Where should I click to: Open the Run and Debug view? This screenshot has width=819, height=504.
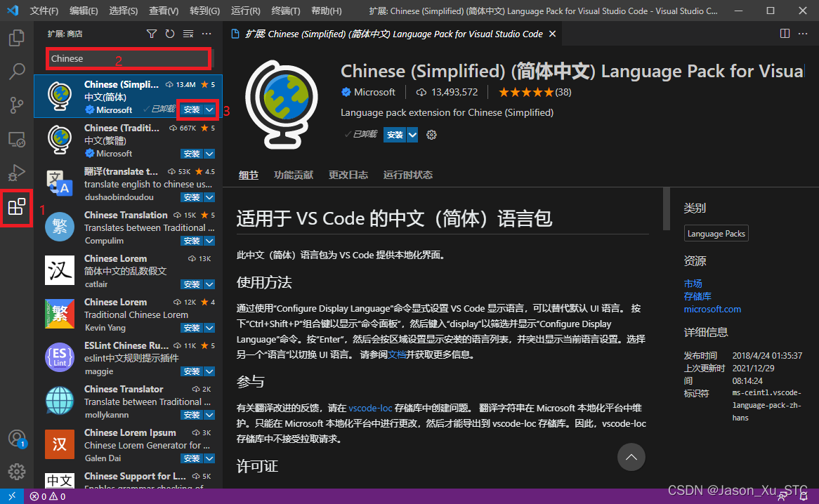click(17, 173)
